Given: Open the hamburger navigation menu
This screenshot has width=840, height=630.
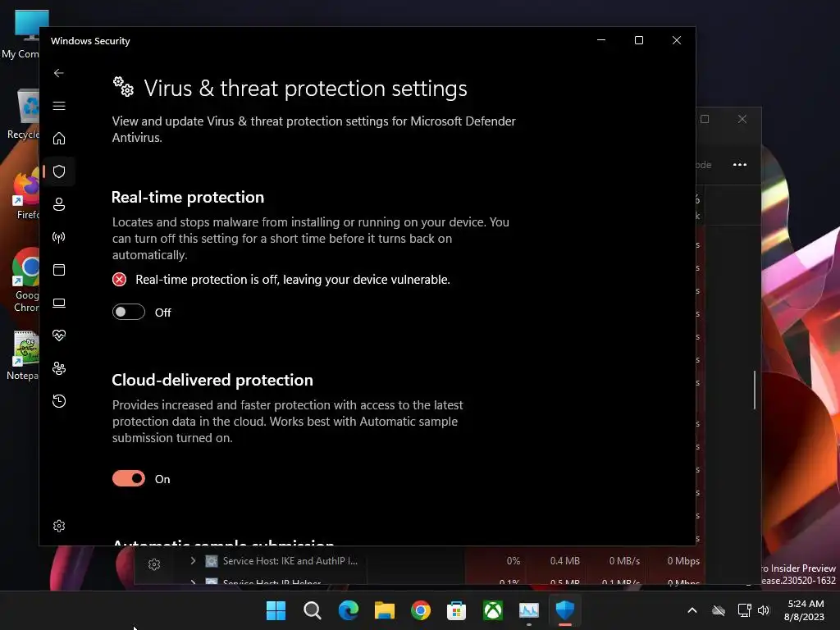Looking at the screenshot, I should pos(59,106).
